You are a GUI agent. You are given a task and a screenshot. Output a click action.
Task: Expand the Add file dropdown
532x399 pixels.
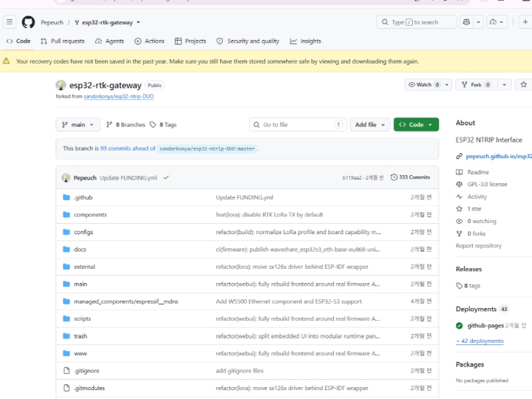point(370,125)
